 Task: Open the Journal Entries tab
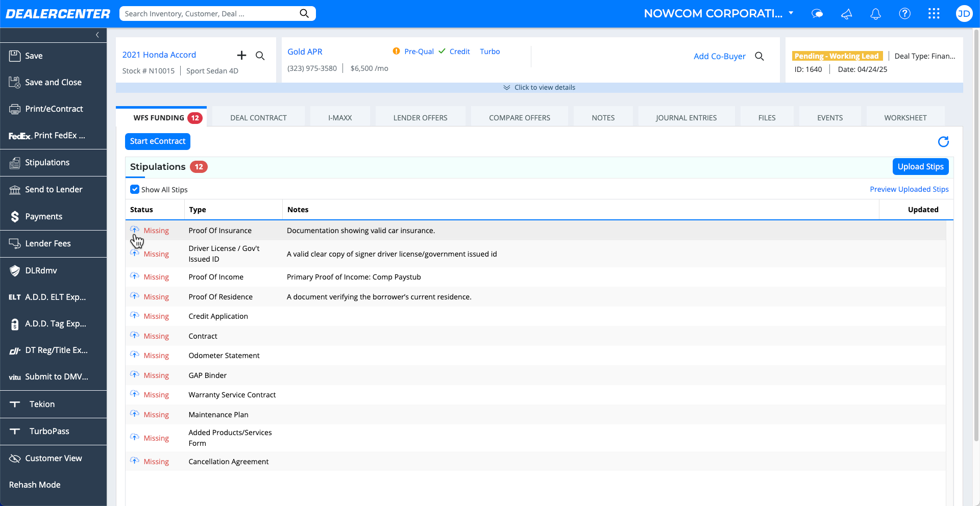687,118
